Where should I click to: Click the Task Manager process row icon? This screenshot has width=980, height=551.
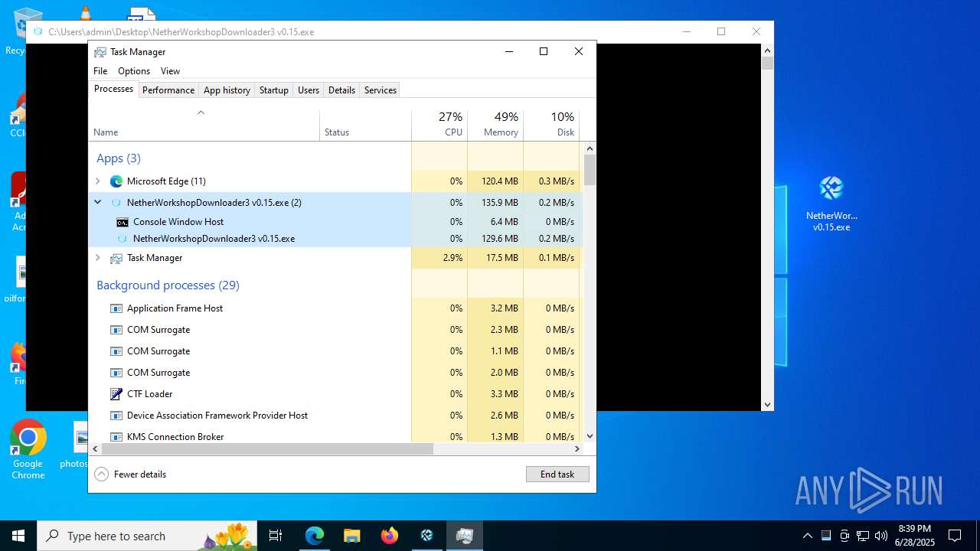pos(116,258)
